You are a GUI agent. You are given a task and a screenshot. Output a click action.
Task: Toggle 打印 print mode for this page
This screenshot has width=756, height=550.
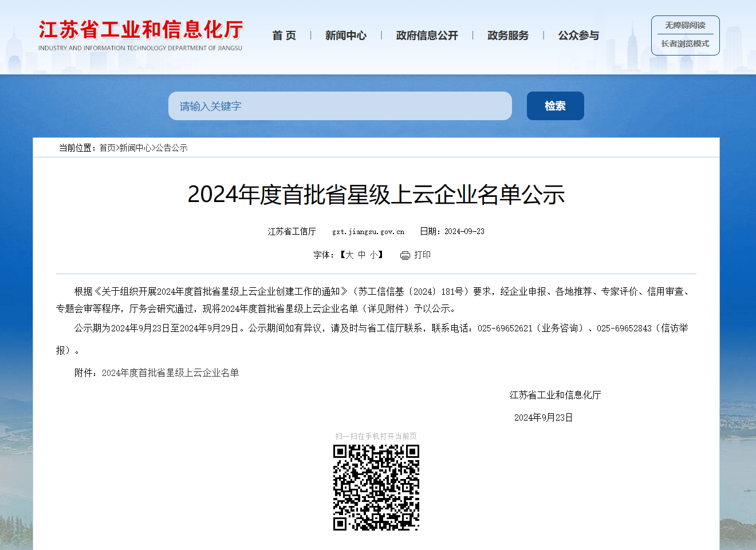click(x=422, y=255)
